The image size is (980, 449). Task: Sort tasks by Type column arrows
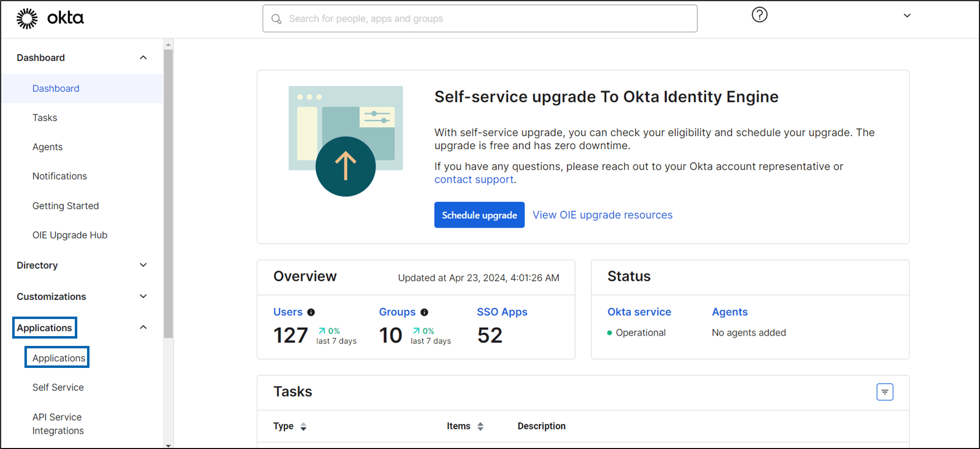pyautogui.click(x=303, y=427)
